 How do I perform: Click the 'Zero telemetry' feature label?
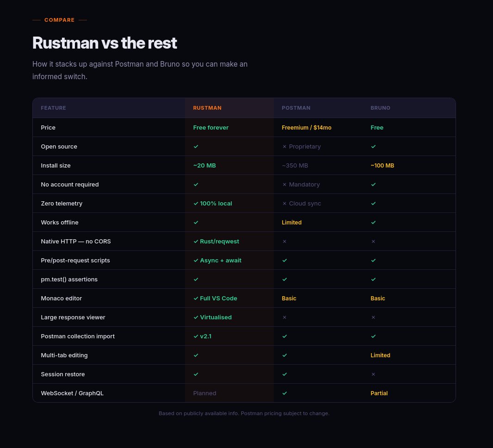coord(62,204)
